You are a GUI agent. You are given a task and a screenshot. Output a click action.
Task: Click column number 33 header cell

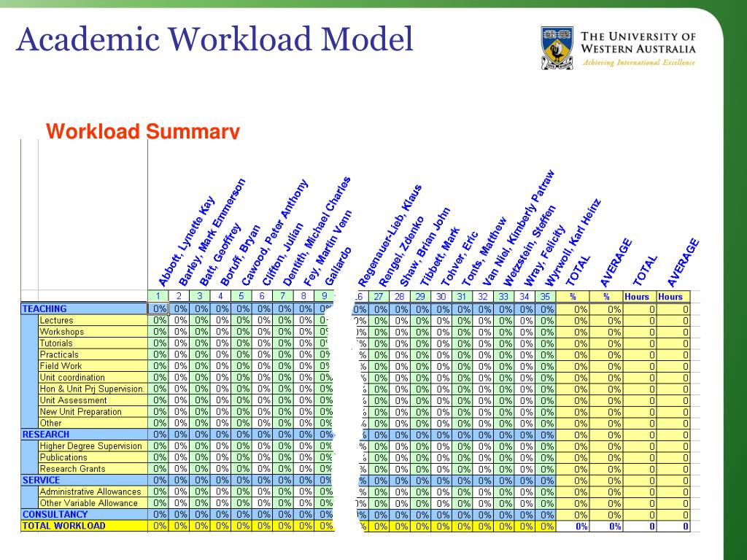[503, 296]
